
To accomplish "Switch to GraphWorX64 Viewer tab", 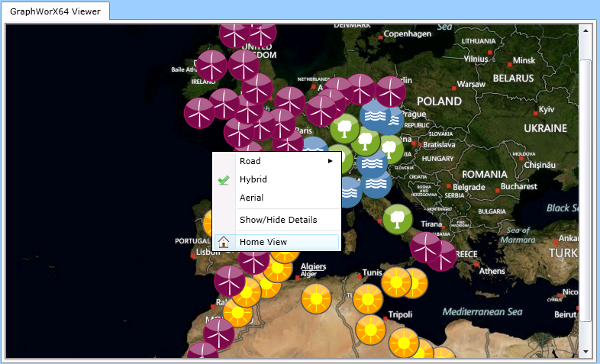I will pyautogui.click(x=56, y=11).
